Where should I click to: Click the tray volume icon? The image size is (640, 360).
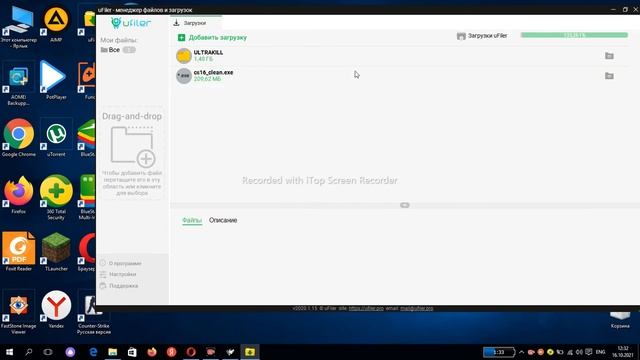pyautogui.click(x=579, y=352)
